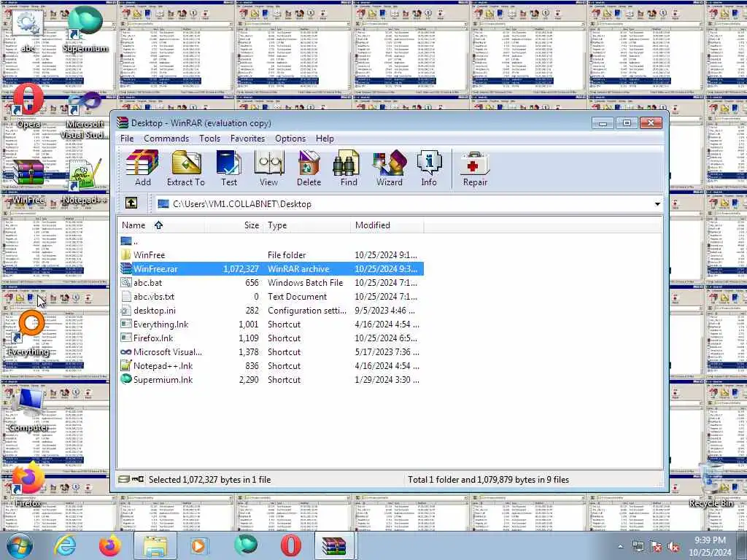747x560 pixels.
Task: Click the drive icon in the status bar
Action: pos(124,479)
